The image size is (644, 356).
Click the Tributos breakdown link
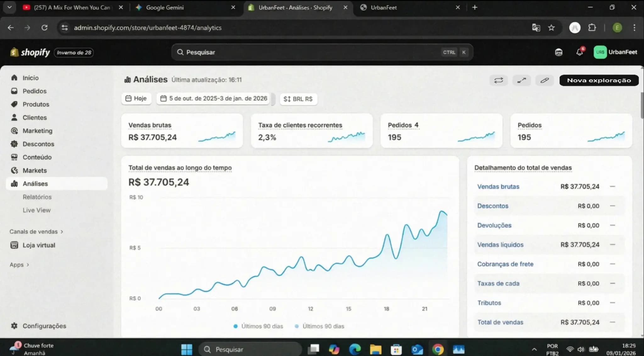tap(489, 303)
